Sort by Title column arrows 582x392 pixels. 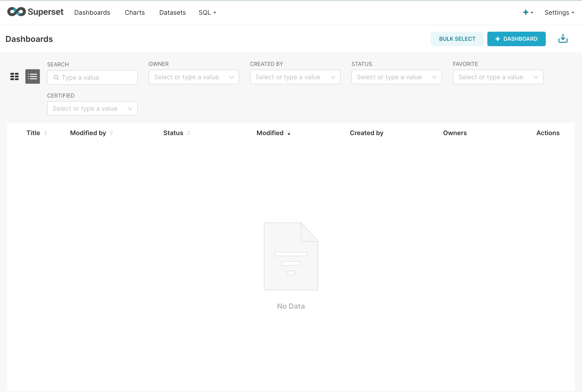46,133
